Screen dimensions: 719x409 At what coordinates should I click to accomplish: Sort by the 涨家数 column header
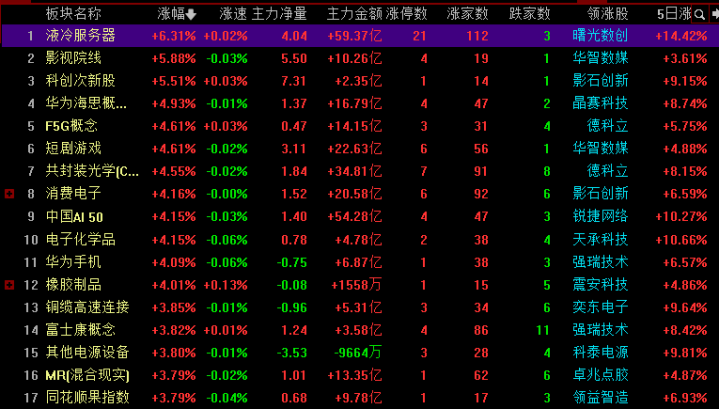tap(467, 14)
